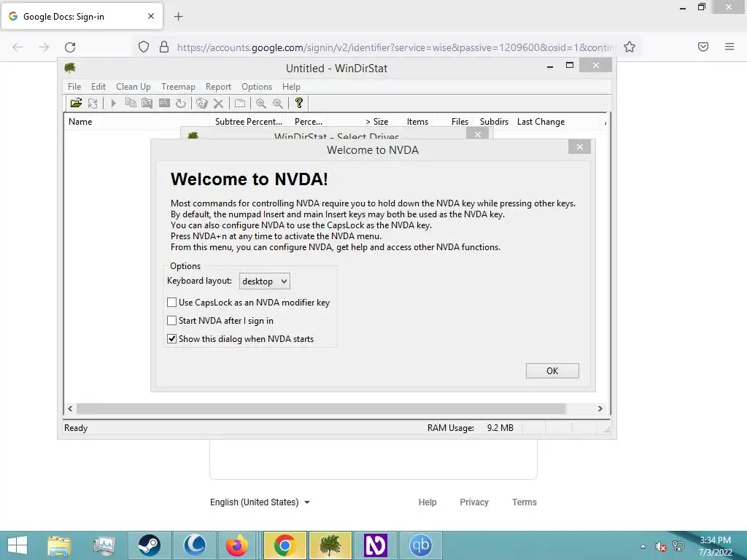Click the Select Parent folder toolbar icon

[240, 103]
